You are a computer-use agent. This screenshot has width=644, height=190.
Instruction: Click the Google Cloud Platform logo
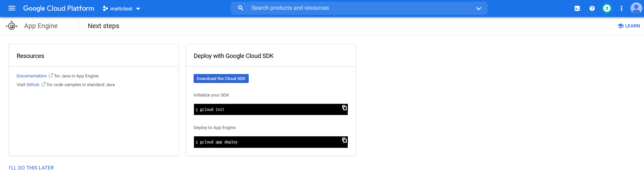point(59,8)
